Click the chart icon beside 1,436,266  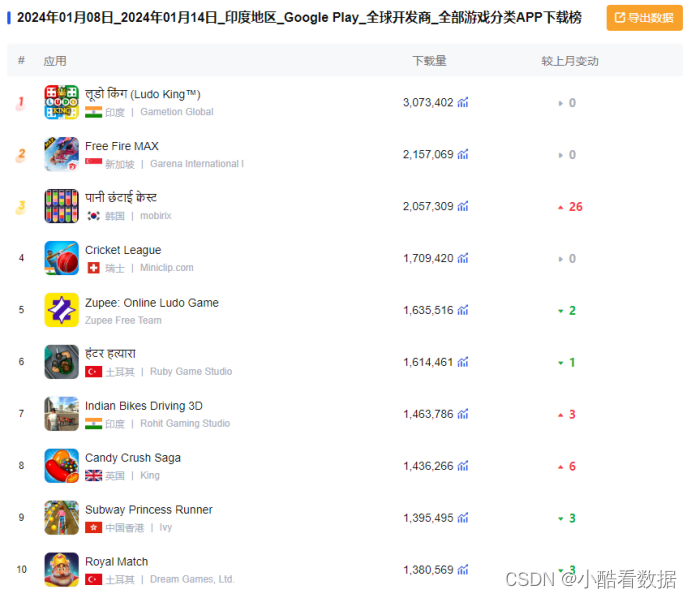click(463, 466)
